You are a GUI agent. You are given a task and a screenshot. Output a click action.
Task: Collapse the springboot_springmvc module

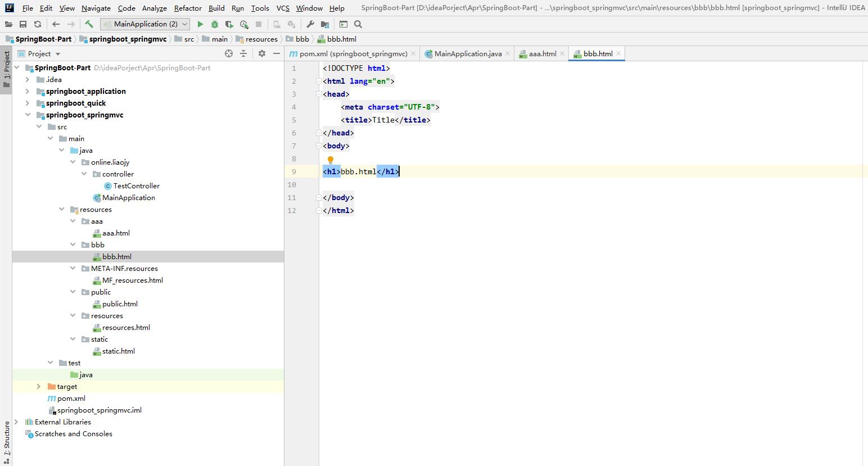pos(28,115)
